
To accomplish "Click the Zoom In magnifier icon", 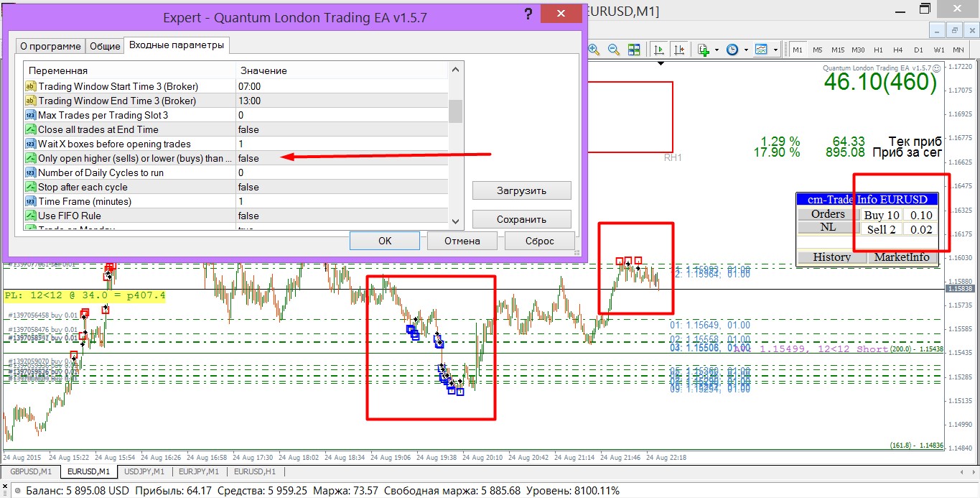I will pyautogui.click(x=594, y=50).
